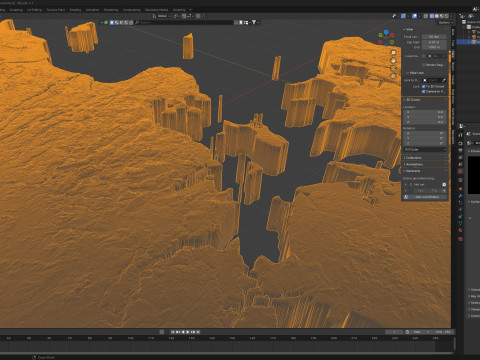Open the viewport shading options dropdown arrow
Image resolution: width=480 pixels, height=360 pixels.
pos(452,16)
